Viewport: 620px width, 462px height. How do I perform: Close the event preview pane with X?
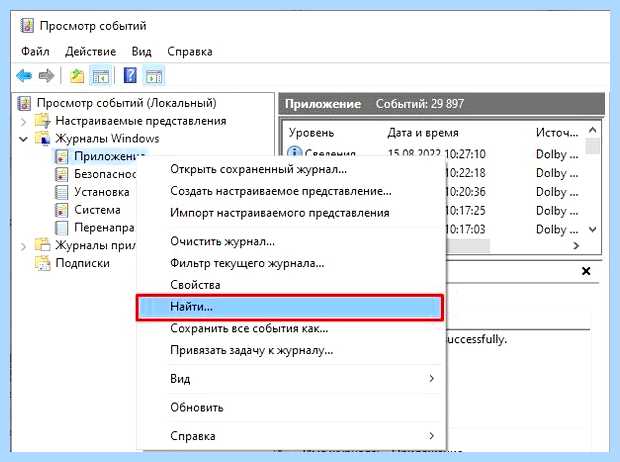point(586,271)
